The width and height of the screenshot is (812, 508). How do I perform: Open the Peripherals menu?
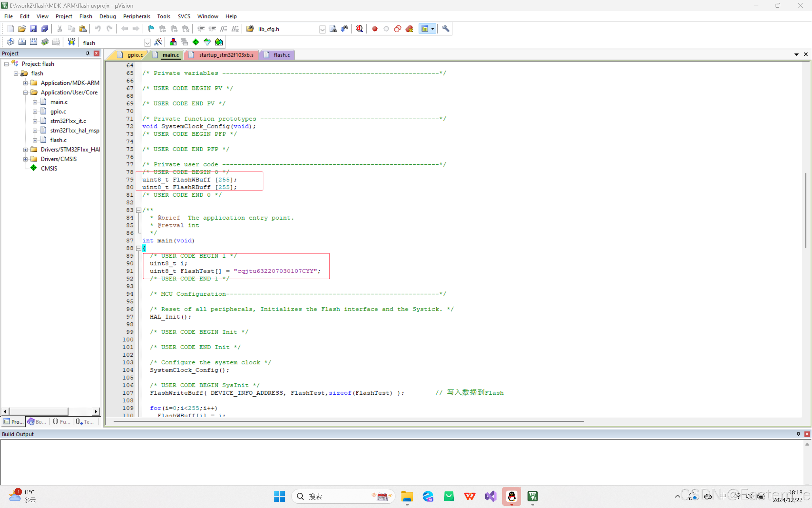tap(136, 16)
